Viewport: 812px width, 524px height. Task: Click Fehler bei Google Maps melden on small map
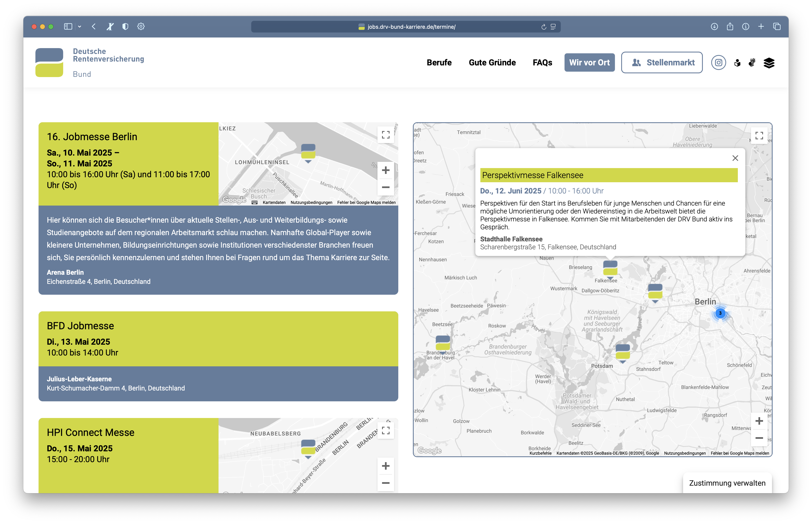366,202
